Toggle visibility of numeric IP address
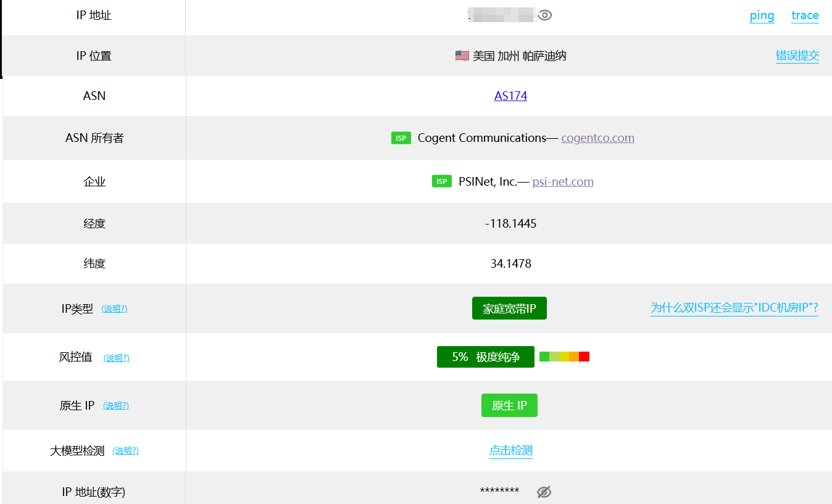This screenshot has height=504, width=832. pyautogui.click(x=544, y=492)
